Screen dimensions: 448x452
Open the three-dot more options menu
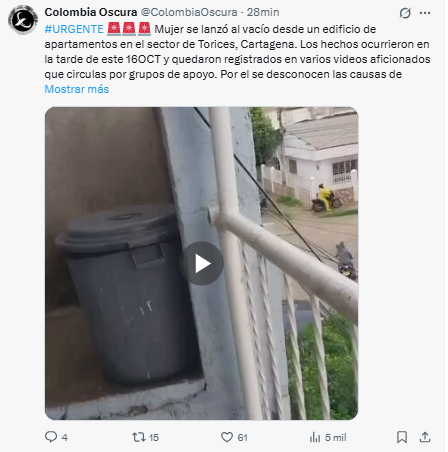click(x=425, y=13)
